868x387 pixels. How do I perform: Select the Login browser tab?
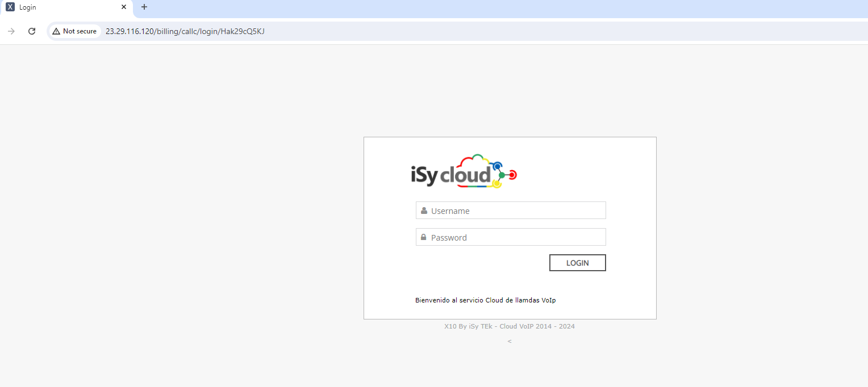[66, 8]
